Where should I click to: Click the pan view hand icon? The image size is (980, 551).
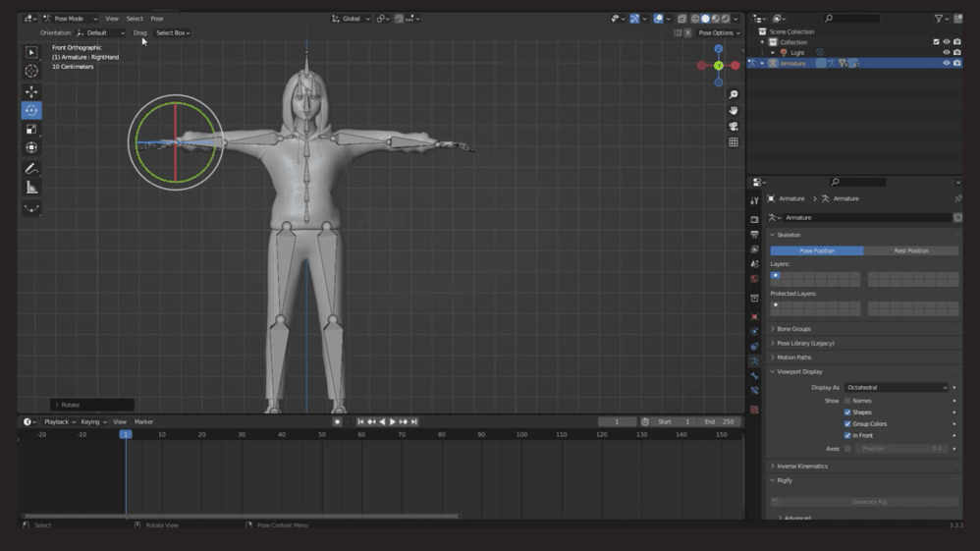[x=734, y=110]
